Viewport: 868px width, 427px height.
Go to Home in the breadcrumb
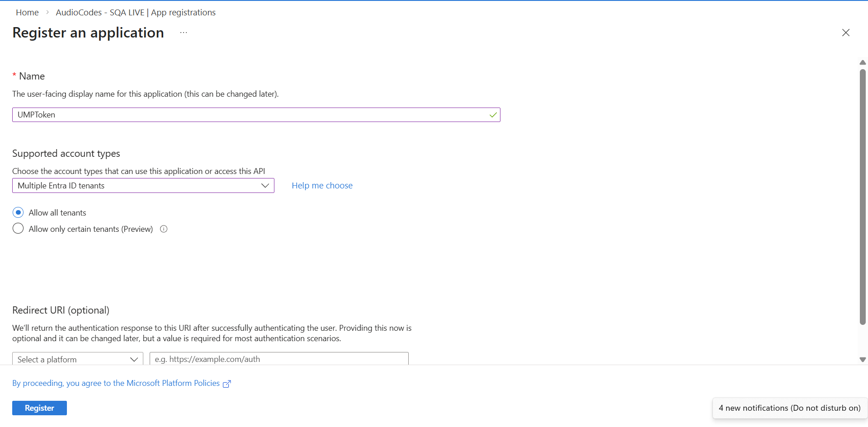tap(27, 13)
